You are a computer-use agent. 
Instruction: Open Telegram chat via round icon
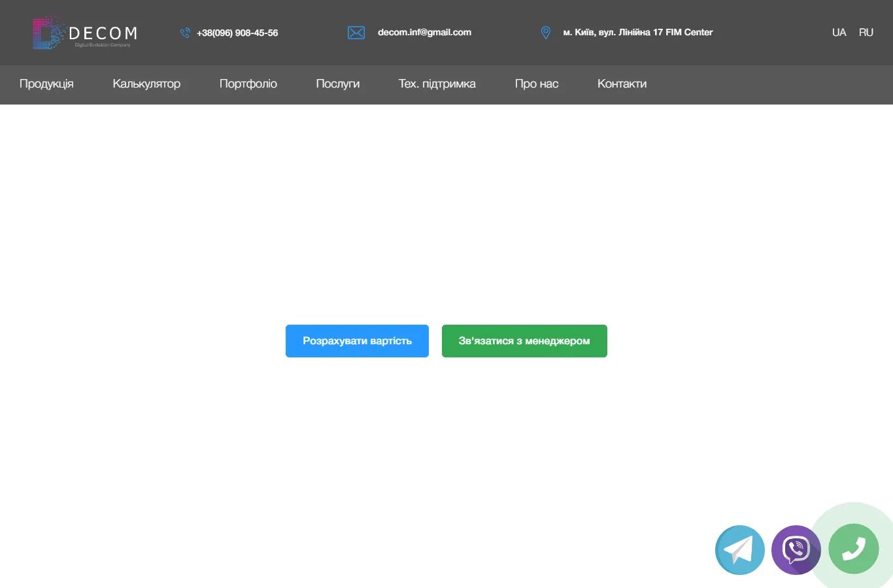point(740,550)
